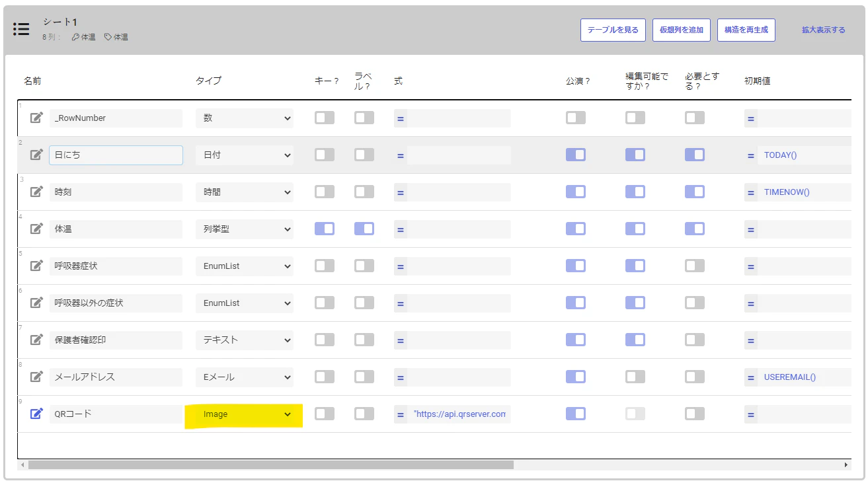Screen dimensions: 868x483
Task: Click TIMENOW() initial value field
Action: pos(804,192)
